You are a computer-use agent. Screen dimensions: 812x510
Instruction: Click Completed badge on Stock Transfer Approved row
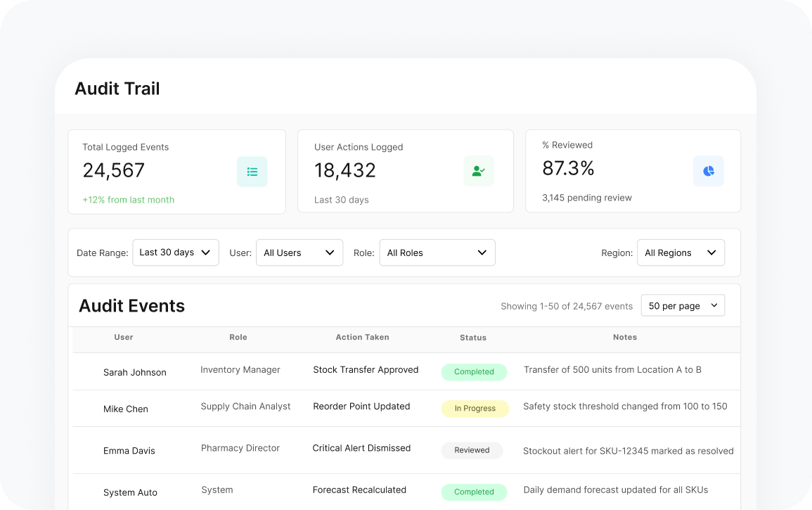coord(474,372)
